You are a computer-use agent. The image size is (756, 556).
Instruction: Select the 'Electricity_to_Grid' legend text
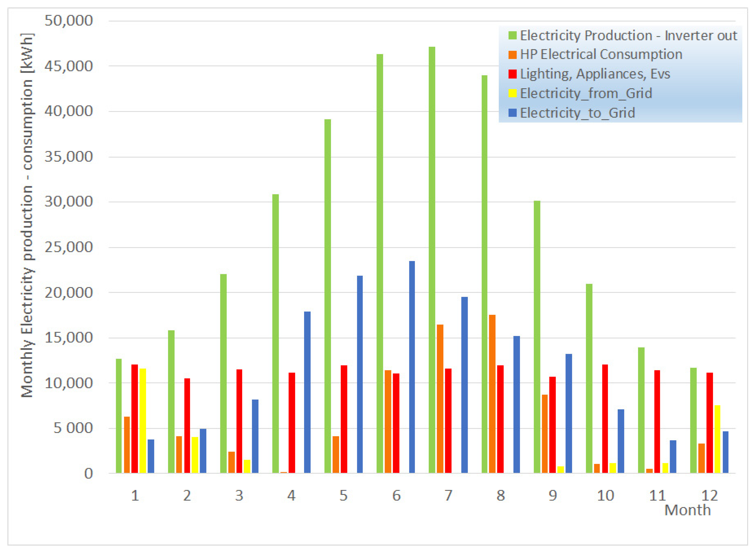pyautogui.click(x=577, y=113)
